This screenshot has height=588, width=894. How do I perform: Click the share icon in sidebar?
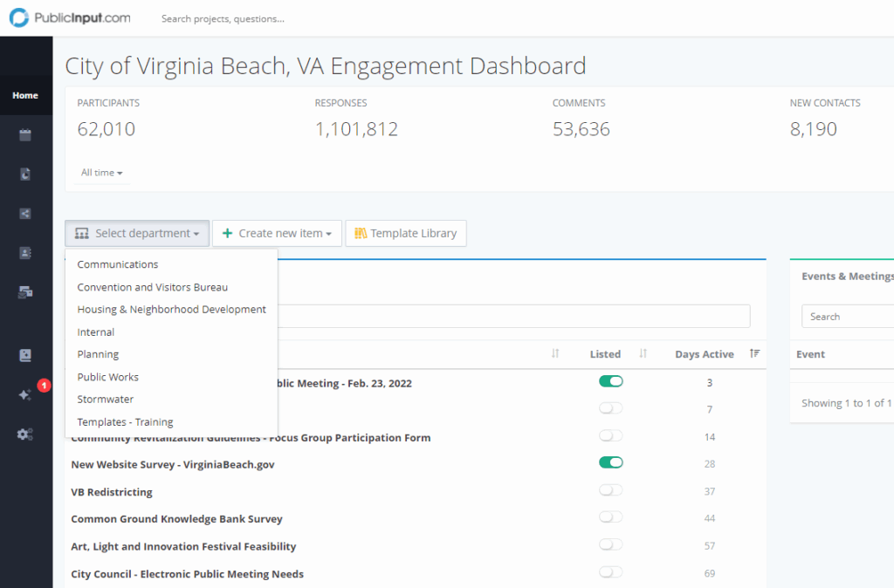pos(25,214)
